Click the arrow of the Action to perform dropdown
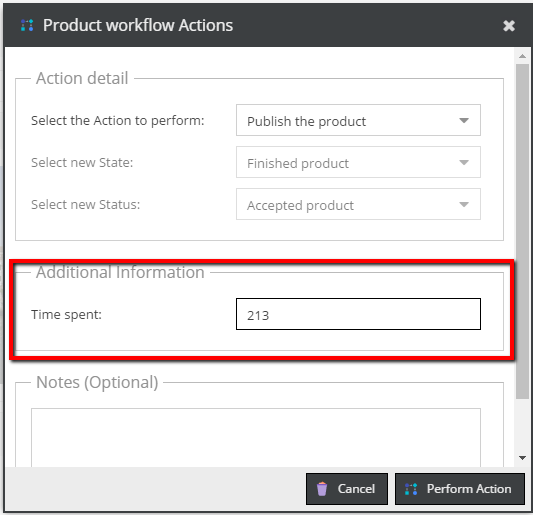The height and width of the screenshot is (515, 533). point(464,120)
